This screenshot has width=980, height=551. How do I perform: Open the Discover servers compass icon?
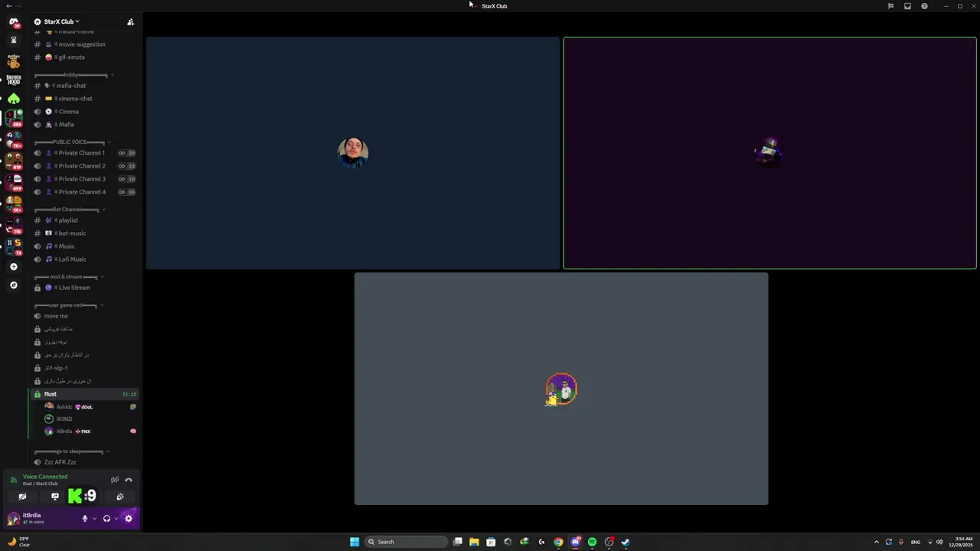pyautogui.click(x=13, y=285)
